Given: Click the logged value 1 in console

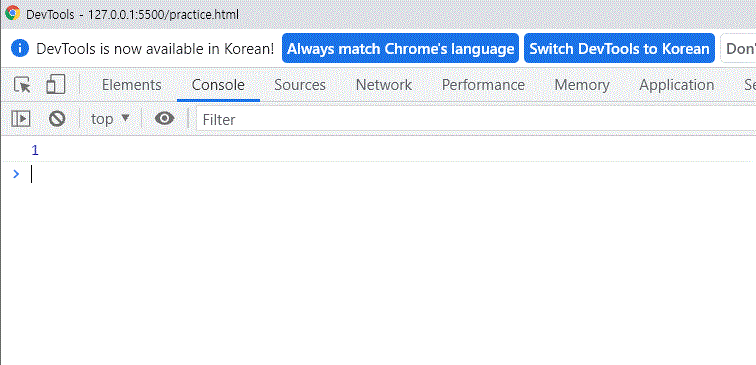Looking at the screenshot, I should point(35,150).
